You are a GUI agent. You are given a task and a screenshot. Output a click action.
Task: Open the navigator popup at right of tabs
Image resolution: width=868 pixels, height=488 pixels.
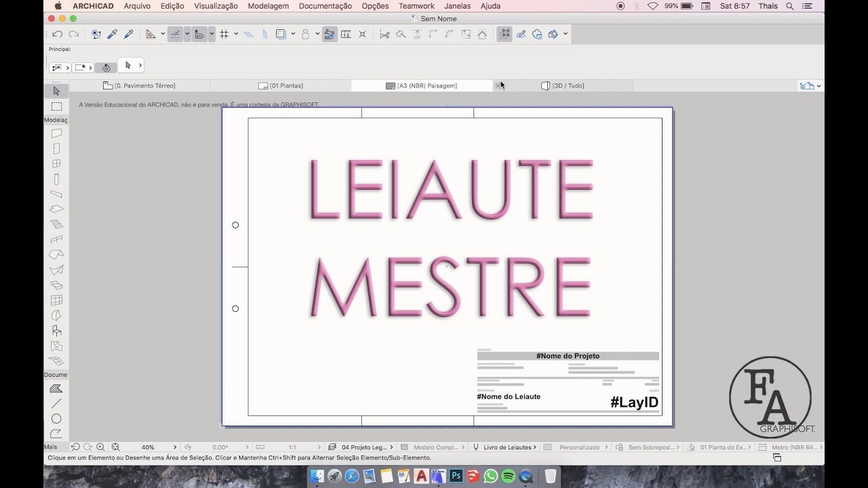tap(810, 85)
